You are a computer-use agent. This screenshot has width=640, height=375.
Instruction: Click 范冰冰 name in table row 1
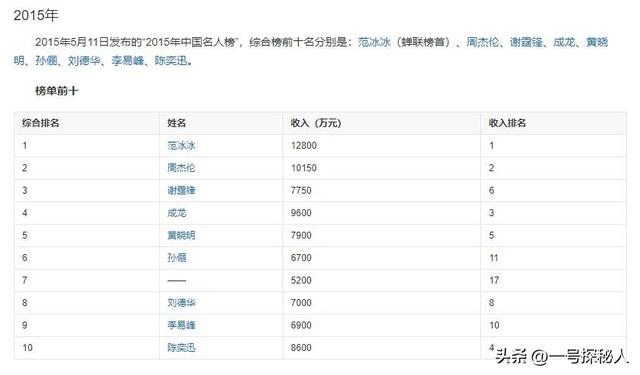[x=181, y=146]
